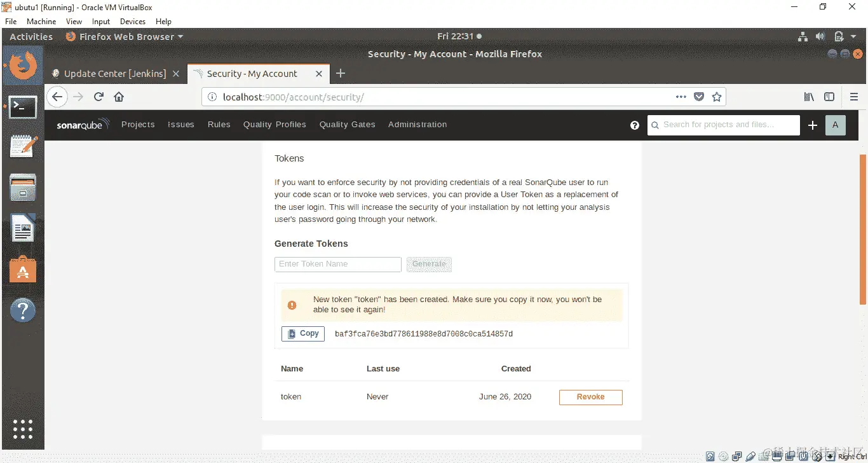The width and height of the screenshot is (868, 463).
Task: Open the network indicator in the top bar
Action: tap(803, 37)
